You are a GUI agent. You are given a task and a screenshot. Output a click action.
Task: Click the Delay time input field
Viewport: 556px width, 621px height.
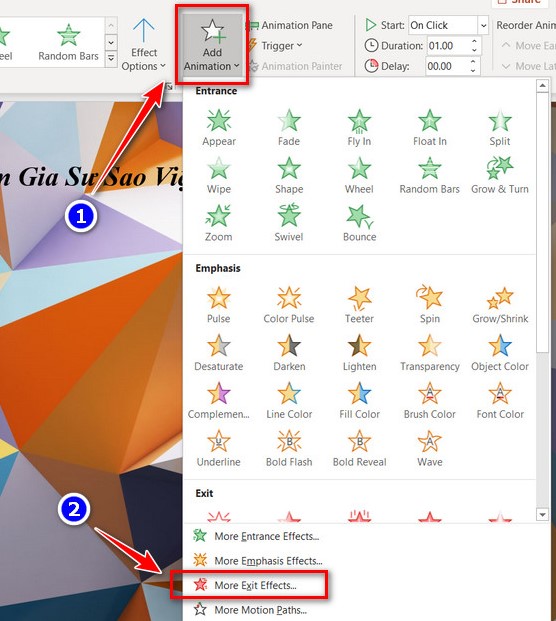click(x=448, y=66)
